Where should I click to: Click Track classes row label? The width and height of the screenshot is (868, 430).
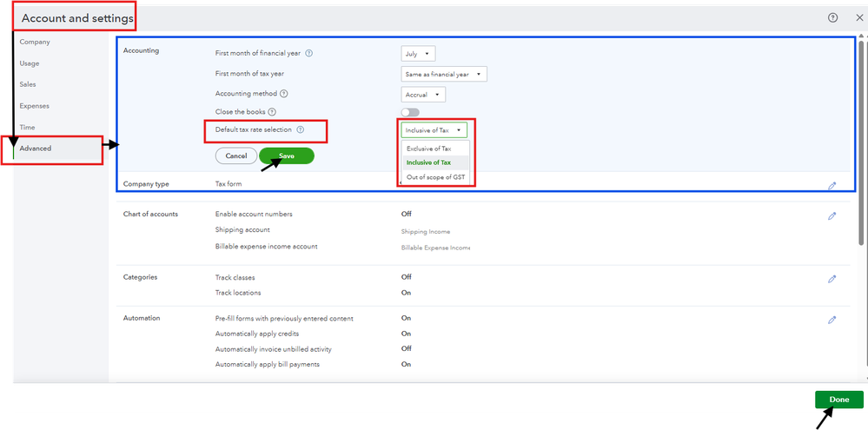click(235, 277)
